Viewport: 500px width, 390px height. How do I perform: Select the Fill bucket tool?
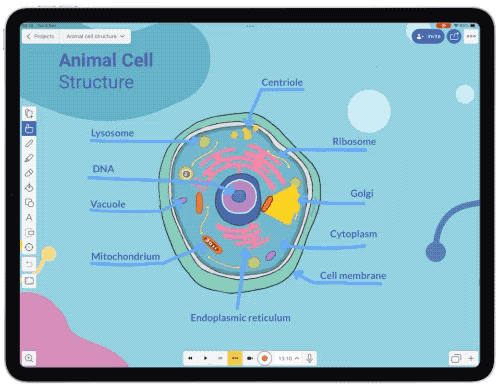[x=29, y=188]
